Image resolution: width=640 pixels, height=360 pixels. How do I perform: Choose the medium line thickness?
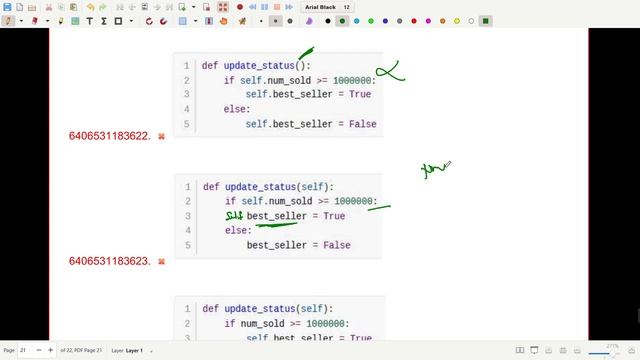point(276,21)
